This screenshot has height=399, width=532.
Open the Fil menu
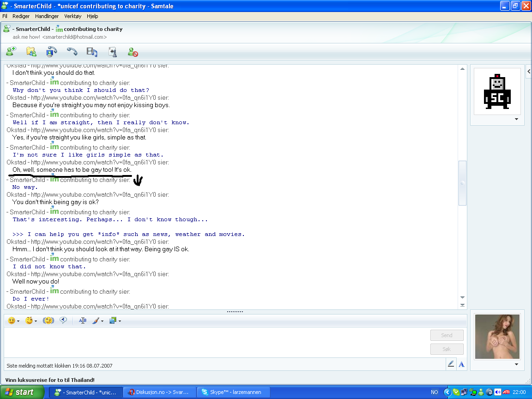(x=5, y=16)
